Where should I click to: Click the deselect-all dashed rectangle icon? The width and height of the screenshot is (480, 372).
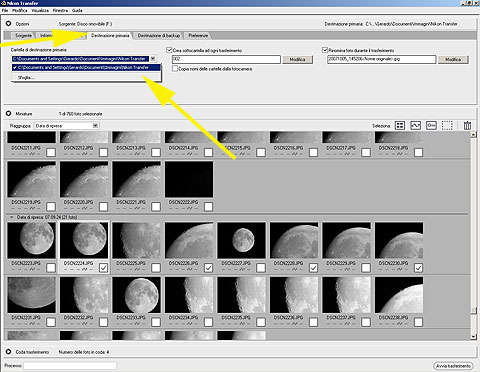pos(447,125)
